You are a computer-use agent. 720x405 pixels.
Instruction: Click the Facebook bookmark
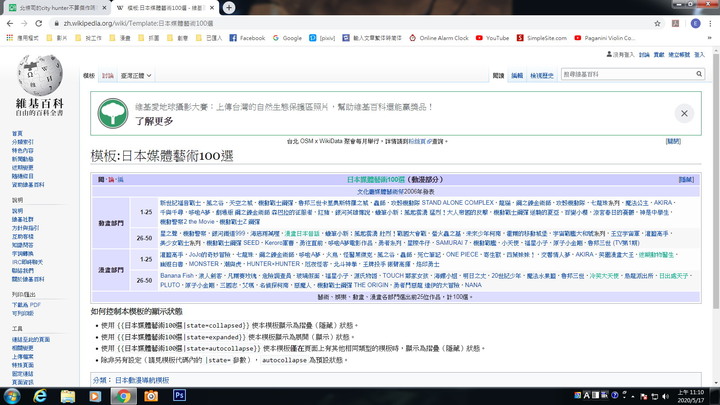coord(247,38)
